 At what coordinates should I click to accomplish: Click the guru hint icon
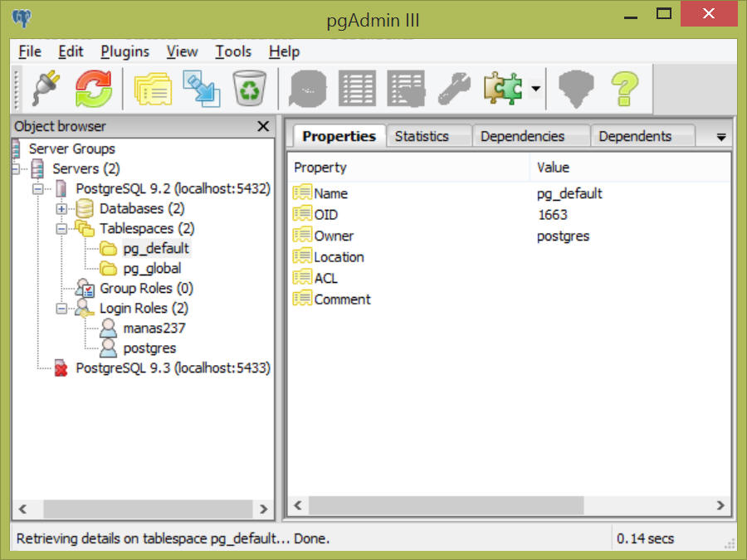pos(577,89)
